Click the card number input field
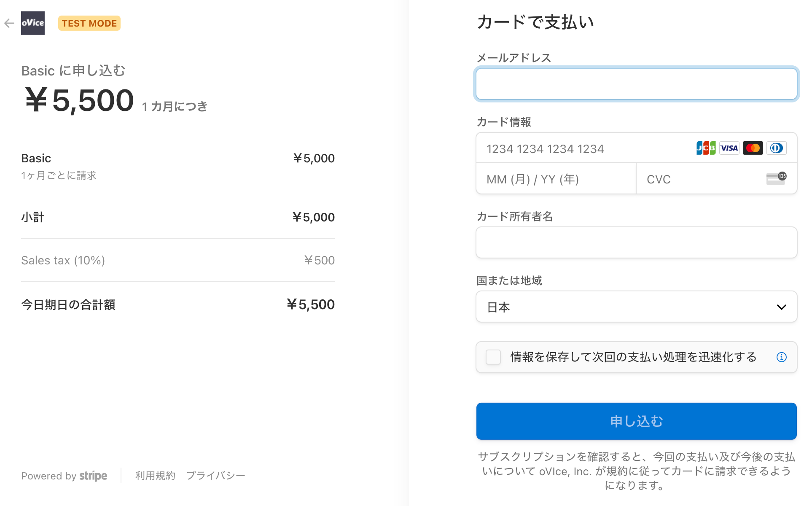Image resolution: width=812 pixels, height=506 pixels. click(584, 148)
